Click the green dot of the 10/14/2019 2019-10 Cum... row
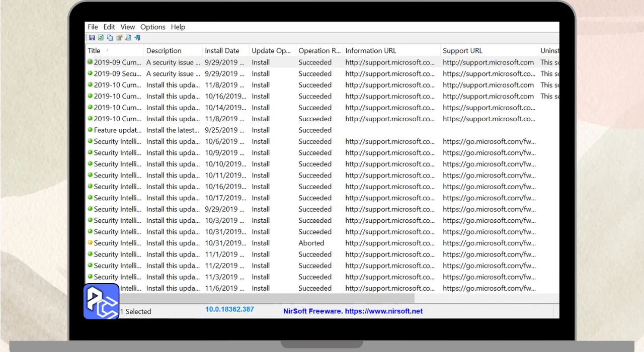 point(90,107)
